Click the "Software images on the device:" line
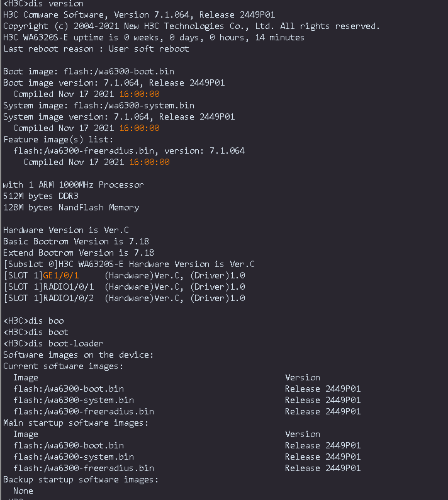Screen dimensions: 448x500 point(78,355)
